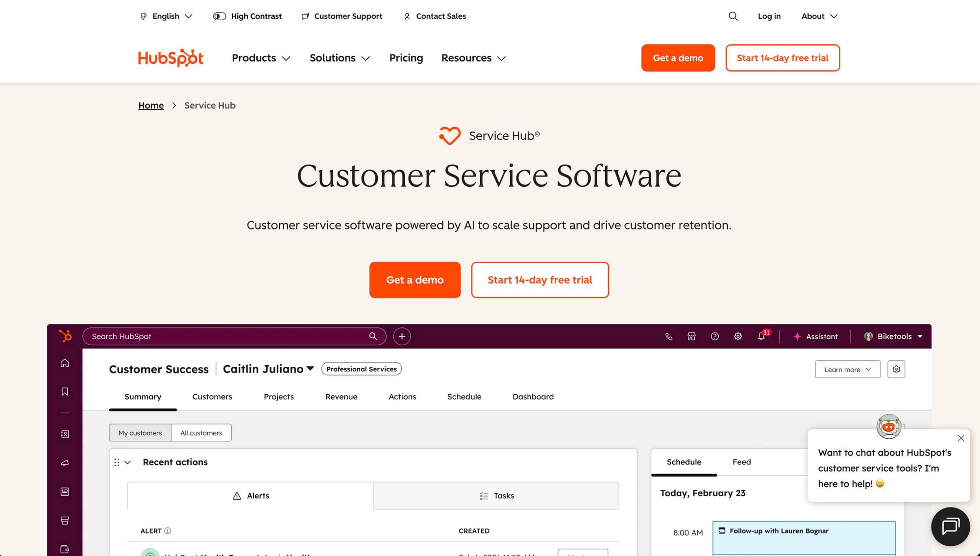Expand the Solutions menu

[340, 58]
